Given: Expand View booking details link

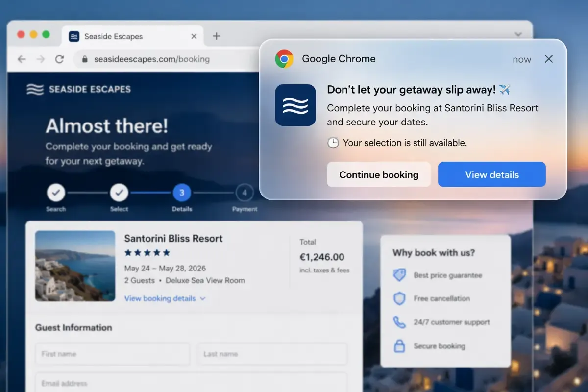Looking at the screenshot, I should [165, 298].
